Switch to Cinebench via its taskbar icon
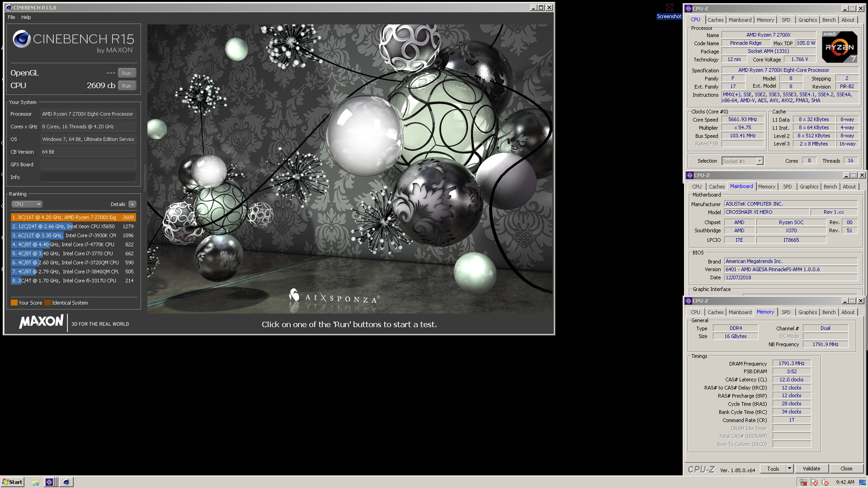The width and height of the screenshot is (868, 488). pos(66,482)
